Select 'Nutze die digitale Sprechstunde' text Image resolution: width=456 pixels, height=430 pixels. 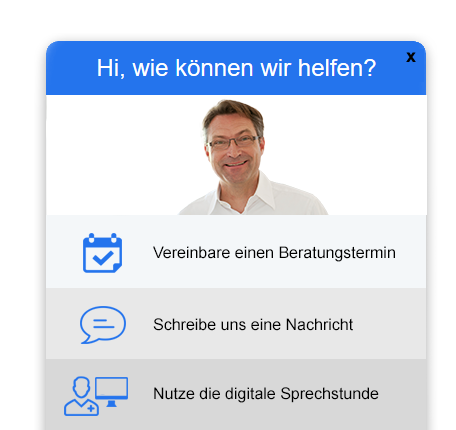[x=266, y=394]
